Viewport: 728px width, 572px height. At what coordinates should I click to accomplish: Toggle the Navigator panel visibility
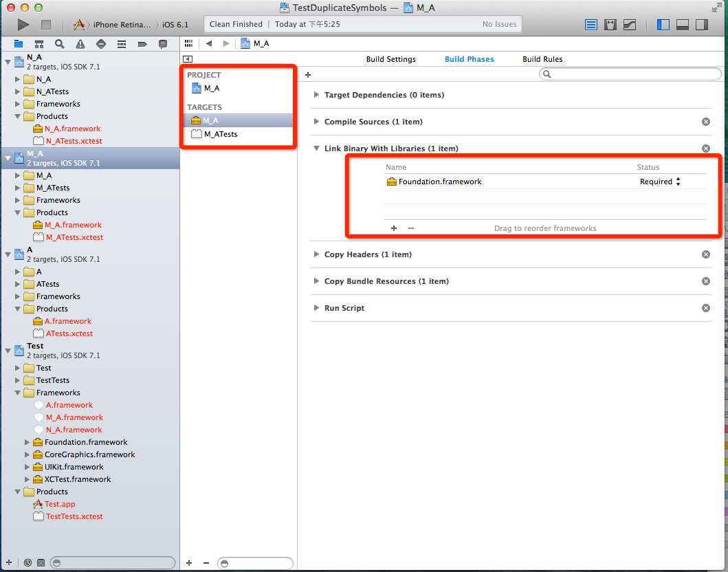click(663, 25)
